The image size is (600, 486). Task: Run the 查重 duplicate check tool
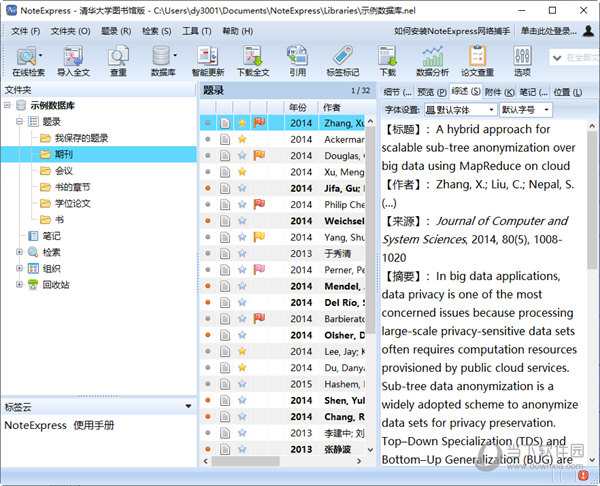pos(118,61)
